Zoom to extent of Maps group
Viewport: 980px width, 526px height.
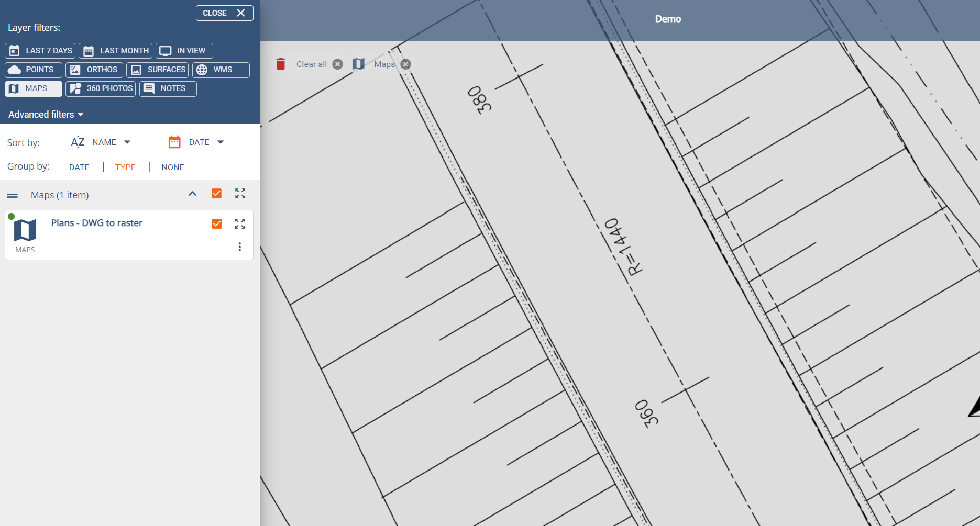pyautogui.click(x=240, y=194)
